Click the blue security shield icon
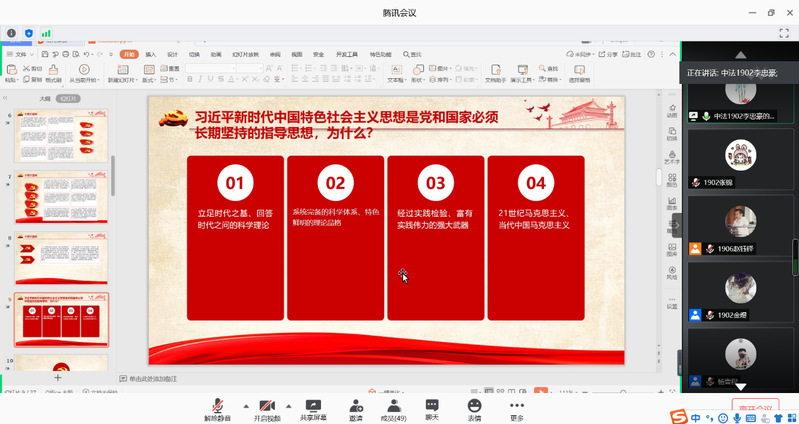This screenshot has width=799, height=424. (x=28, y=33)
